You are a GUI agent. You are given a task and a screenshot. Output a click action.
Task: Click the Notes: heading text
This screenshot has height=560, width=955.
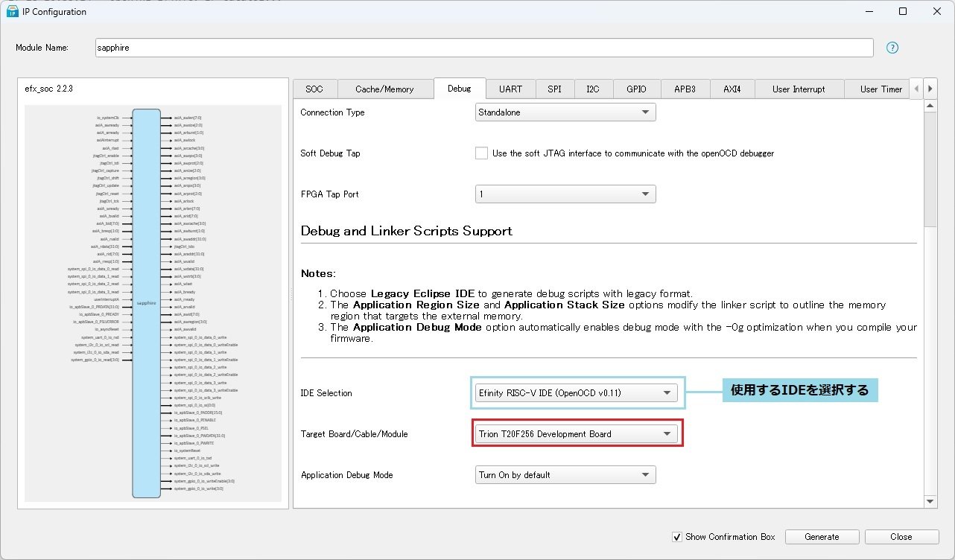pyautogui.click(x=318, y=274)
